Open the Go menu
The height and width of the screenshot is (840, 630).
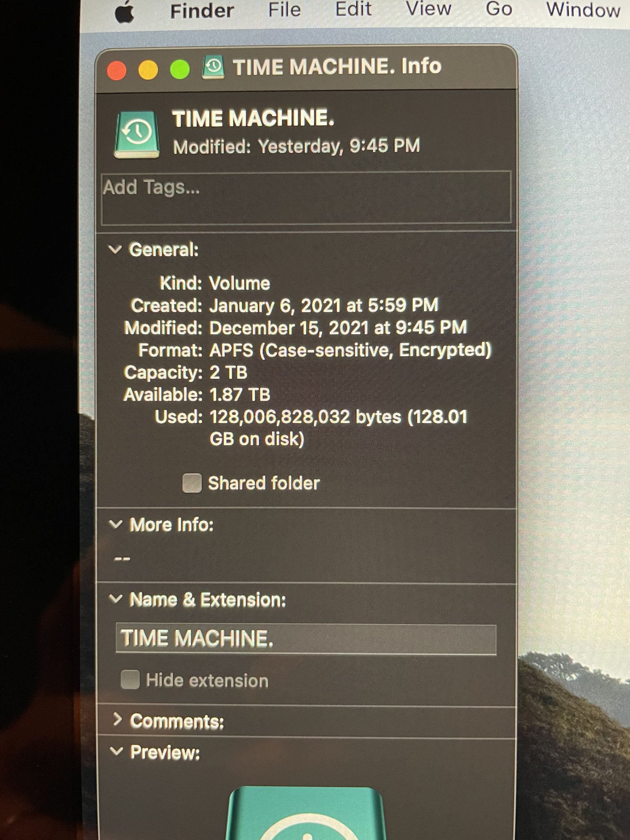tap(499, 9)
